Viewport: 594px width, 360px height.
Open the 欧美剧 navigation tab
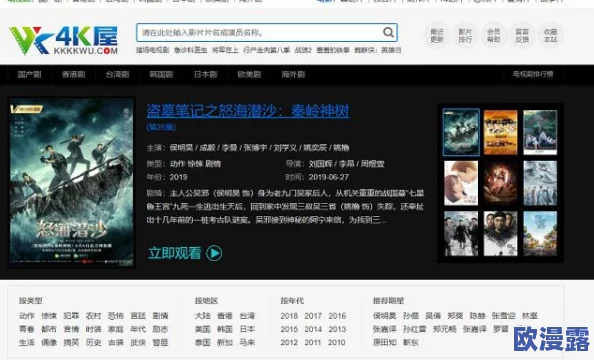point(249,75)
